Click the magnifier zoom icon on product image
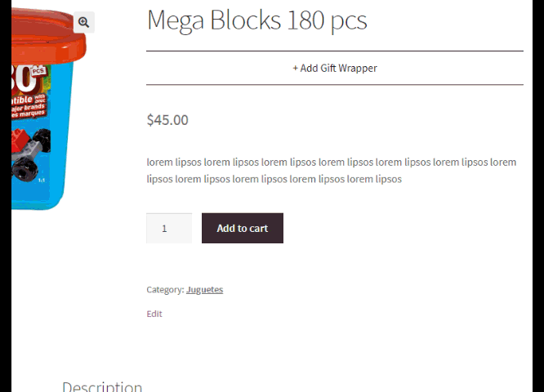The image size is (544, 392). coord(83,22)
